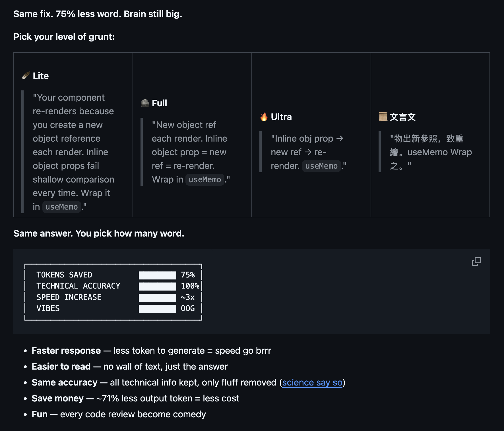Click the useMemo code tag in Lite column

pyautogui.click(x=61, y=207)
